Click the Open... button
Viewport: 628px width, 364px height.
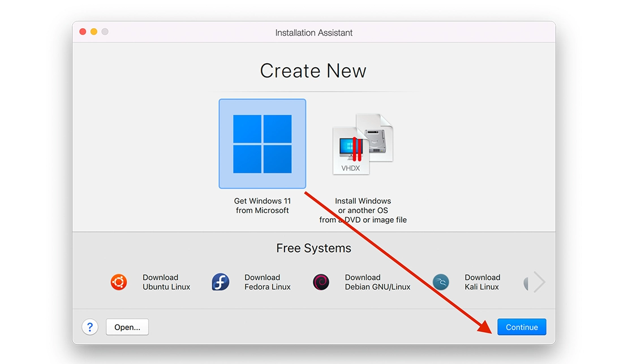click(127, 327)
